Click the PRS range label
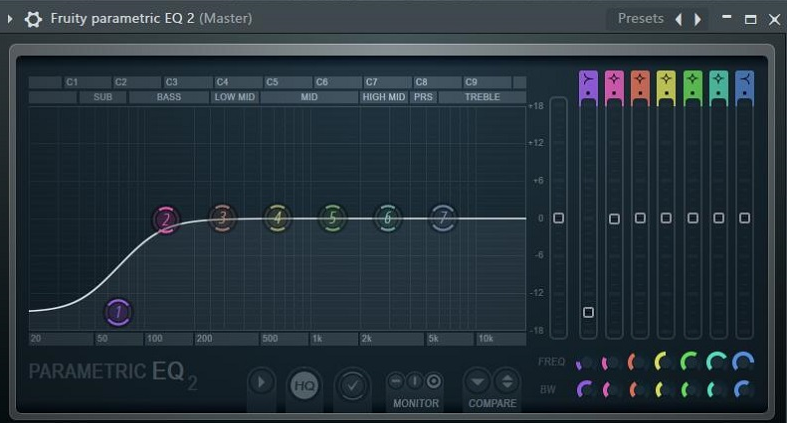787x423 pixels. (x=423, y=97)
